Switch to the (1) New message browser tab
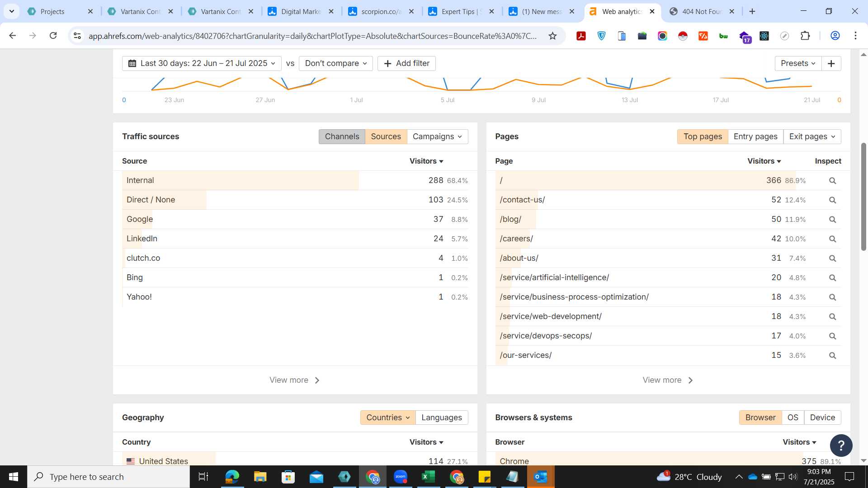 [542, 12]
